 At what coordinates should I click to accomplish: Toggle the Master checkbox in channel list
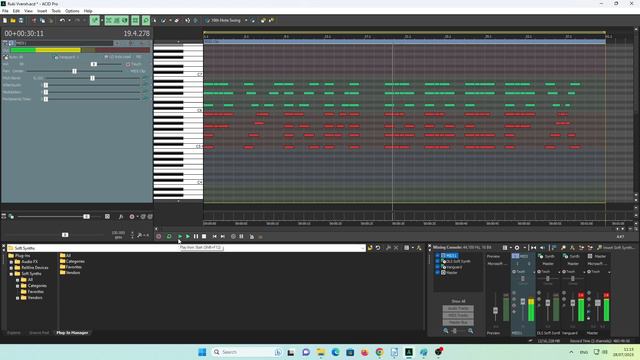tap(437, 272)
